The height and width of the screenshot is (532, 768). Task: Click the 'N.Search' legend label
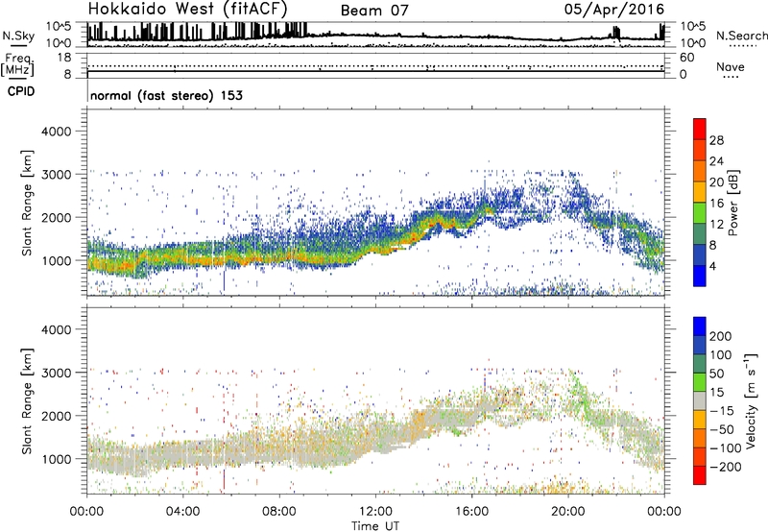click(742, 36)
